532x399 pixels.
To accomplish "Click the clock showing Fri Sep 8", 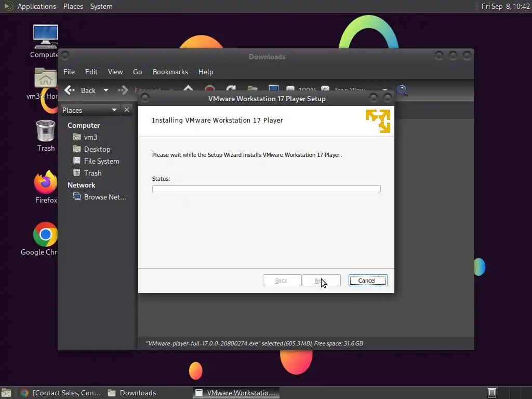I will pos(505,6).
